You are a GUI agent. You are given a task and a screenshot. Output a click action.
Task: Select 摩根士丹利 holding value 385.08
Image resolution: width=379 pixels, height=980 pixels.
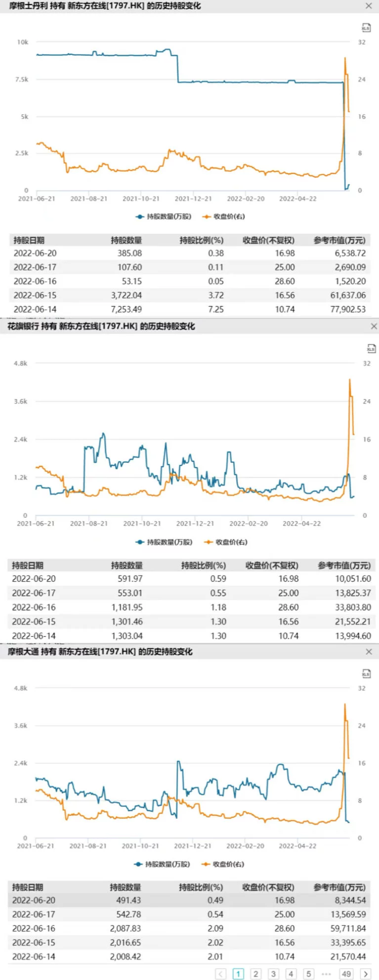(130, 253)
